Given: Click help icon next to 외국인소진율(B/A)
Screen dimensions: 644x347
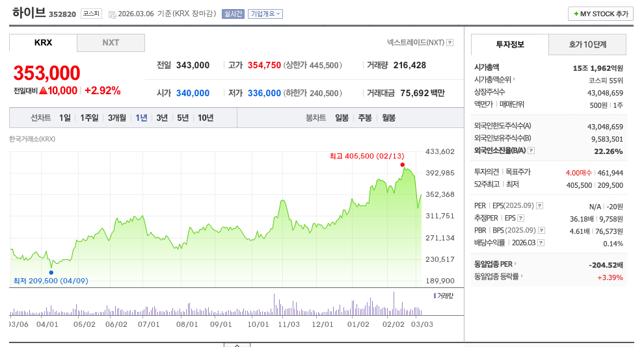Looking at the screenshot, I should pyautogui.click(x=531, y=151).
